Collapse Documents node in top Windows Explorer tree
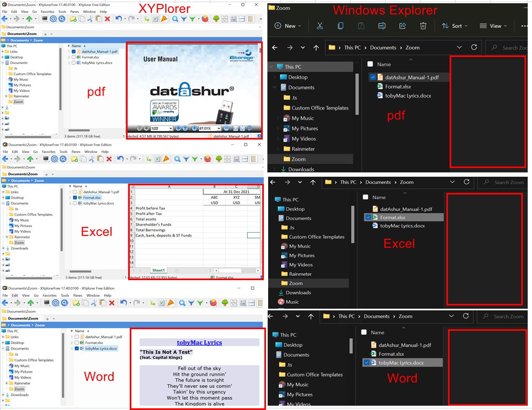The height and width of the screenshot is (410, 532). [274, 87]
